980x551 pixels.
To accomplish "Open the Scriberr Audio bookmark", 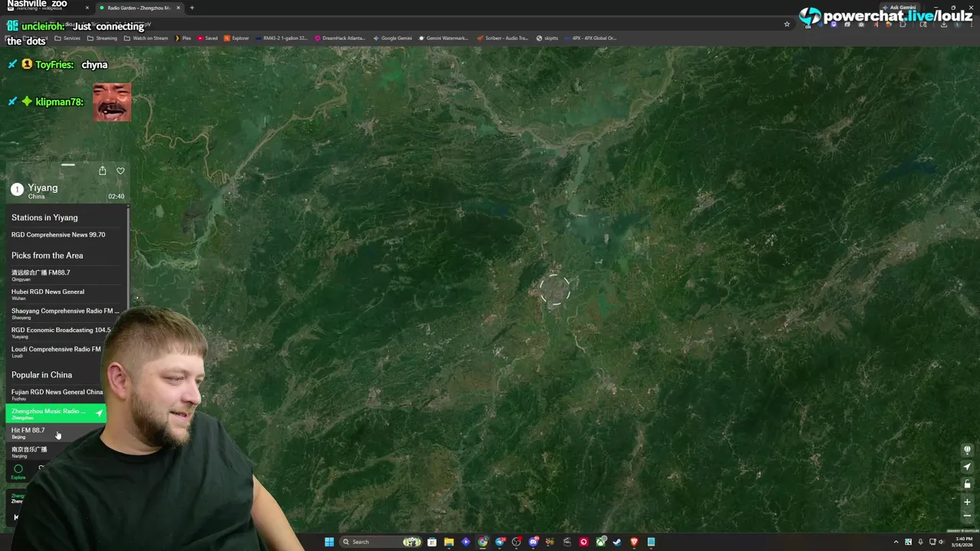I will 502,38.
